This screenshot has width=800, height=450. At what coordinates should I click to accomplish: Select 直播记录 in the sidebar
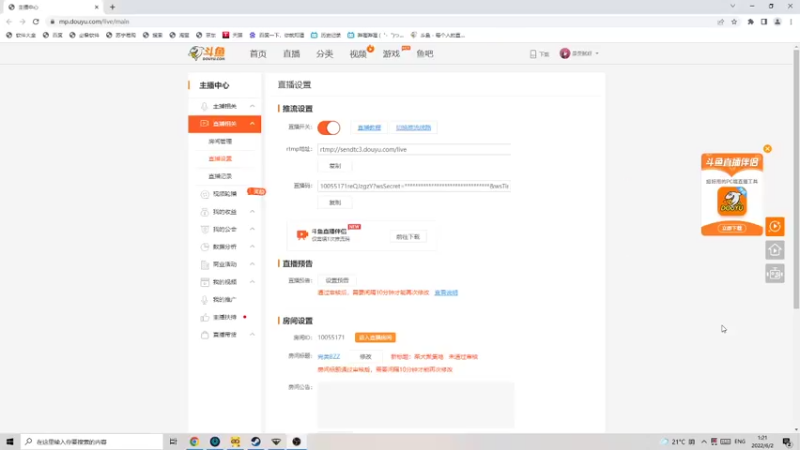click(220, 176)
